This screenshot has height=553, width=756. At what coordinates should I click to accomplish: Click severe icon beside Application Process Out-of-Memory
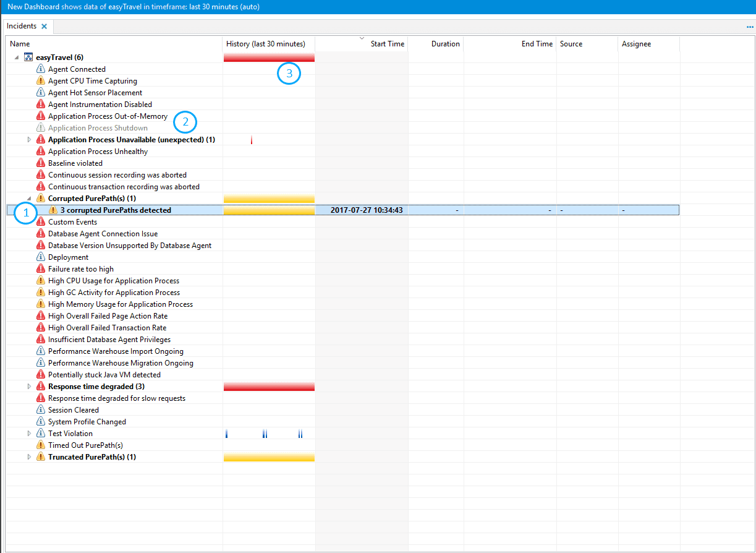point(41,116)
